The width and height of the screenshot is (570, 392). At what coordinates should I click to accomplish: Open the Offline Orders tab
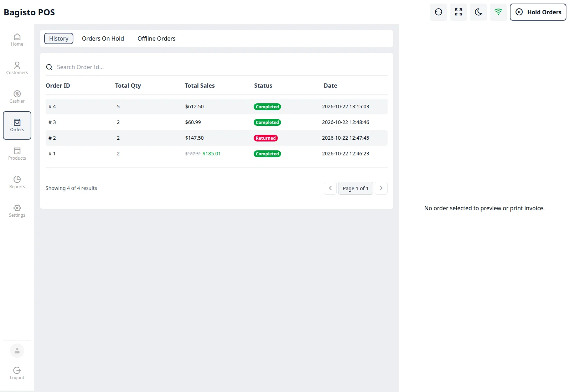156,38
